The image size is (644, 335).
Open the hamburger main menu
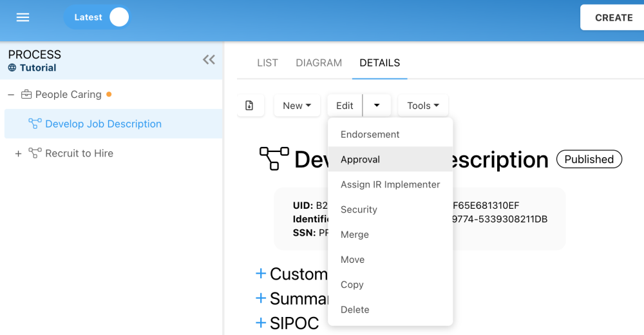[23, 17]
